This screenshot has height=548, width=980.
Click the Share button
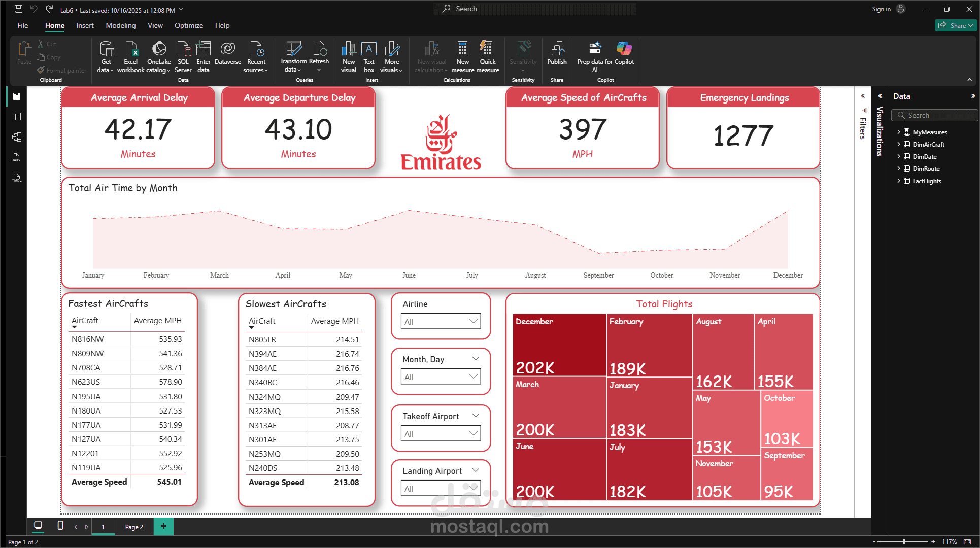coord(956,25)
